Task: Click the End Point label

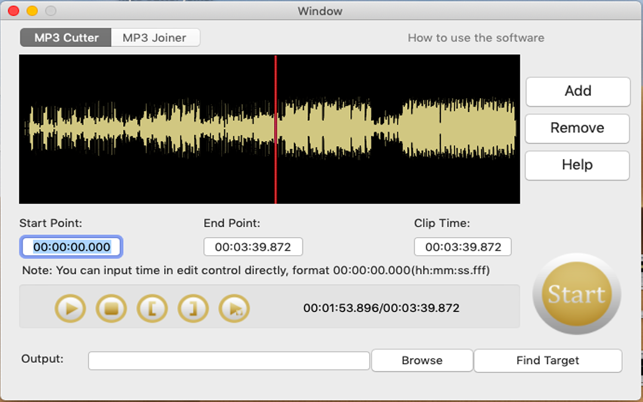Action: (232, 223)
